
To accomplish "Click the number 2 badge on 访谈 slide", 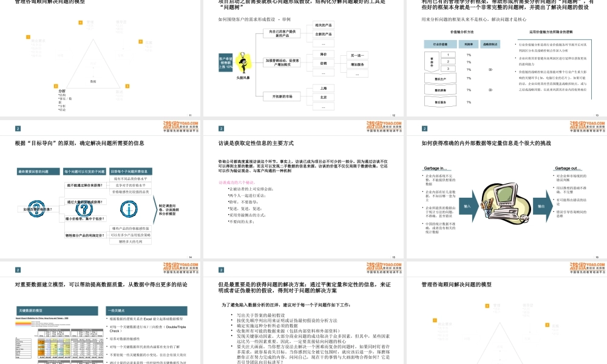I will (221, 129).
